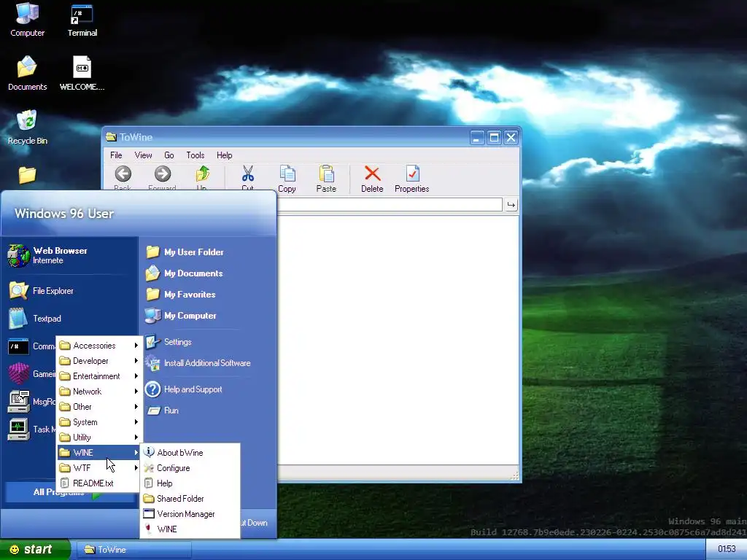Open the Documents desktop icon

pyautogui.click(x=27, y=74)
